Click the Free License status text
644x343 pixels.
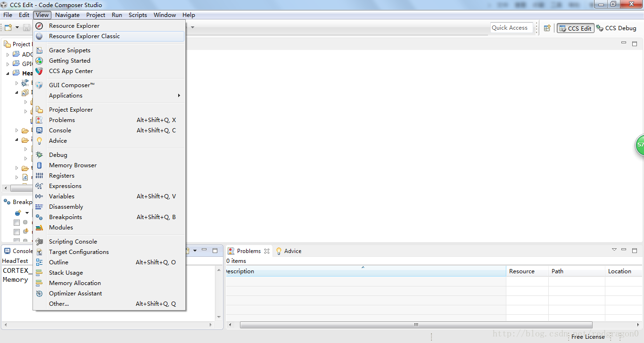point(588,337)
